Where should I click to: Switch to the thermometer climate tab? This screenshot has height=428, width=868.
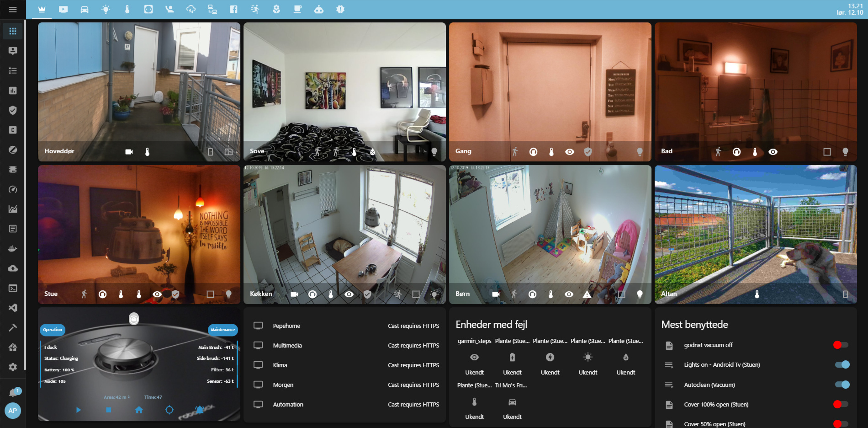[x=127, y=9]
